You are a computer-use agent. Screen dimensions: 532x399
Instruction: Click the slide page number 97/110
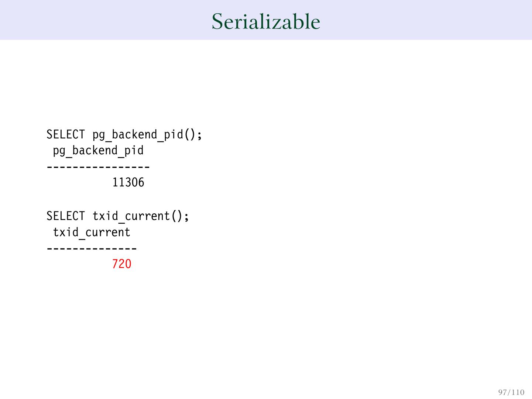point(511,392)
